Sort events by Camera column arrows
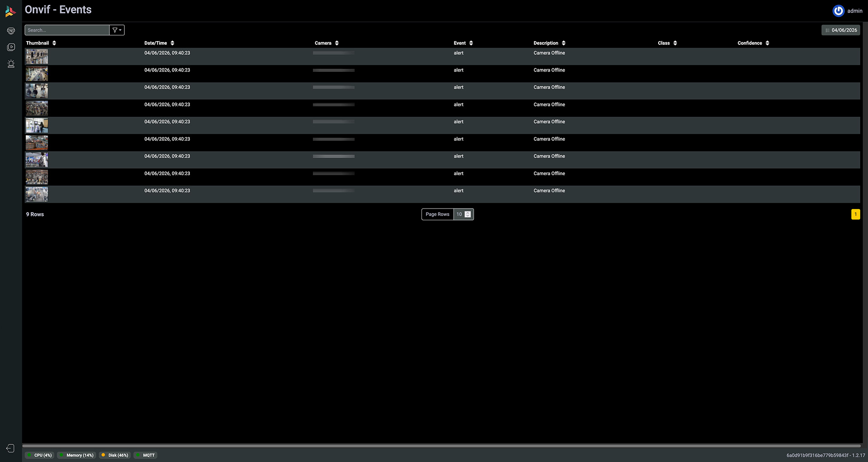Image resolution: width=868 pixels, height=462 pixels. (337, 43)
